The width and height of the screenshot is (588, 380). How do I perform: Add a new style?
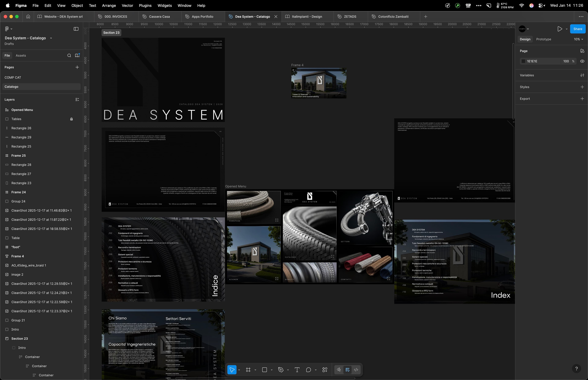(582, 87)
